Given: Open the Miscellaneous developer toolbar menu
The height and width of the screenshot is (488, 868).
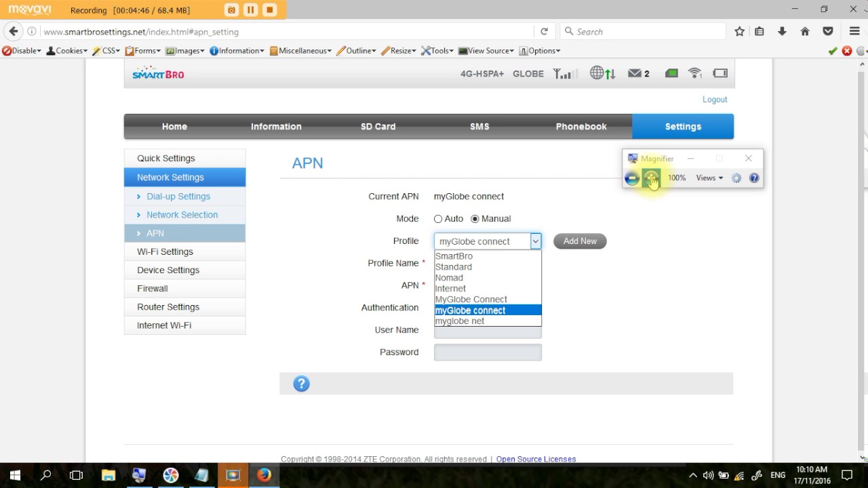Looking at the screenshot, I should pos(300,51).
